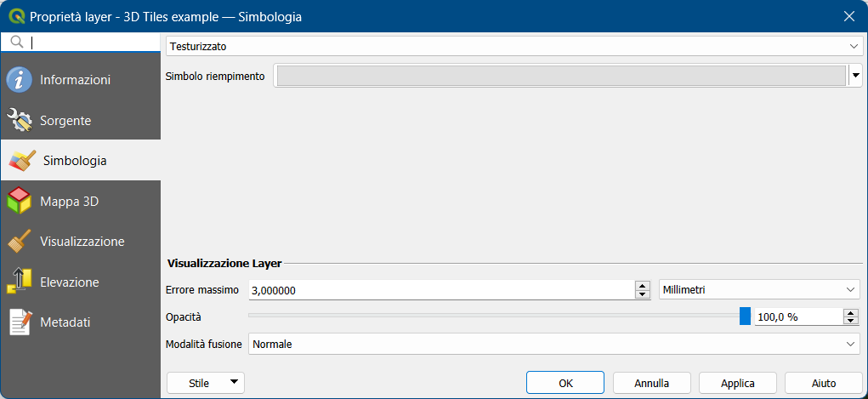Image resolution: width=868 pixels, height=399 pixels.
Task: Click the Informazioni info icon
Action: coord(20,80)
